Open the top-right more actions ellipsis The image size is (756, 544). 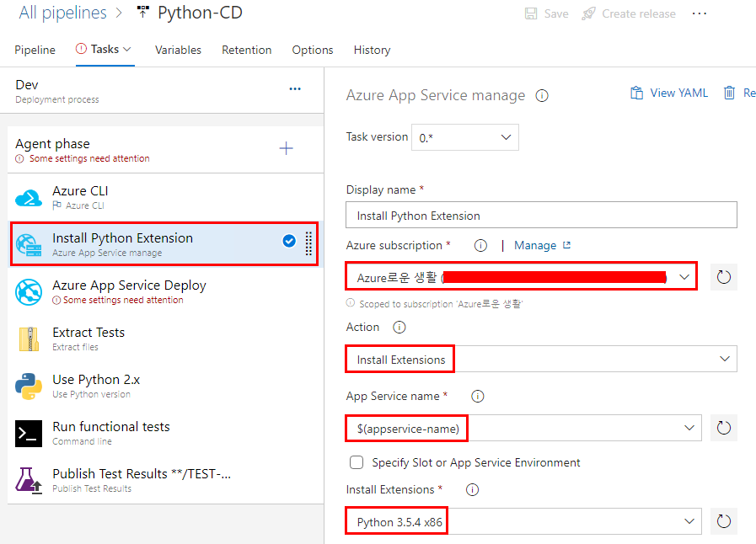699,13
